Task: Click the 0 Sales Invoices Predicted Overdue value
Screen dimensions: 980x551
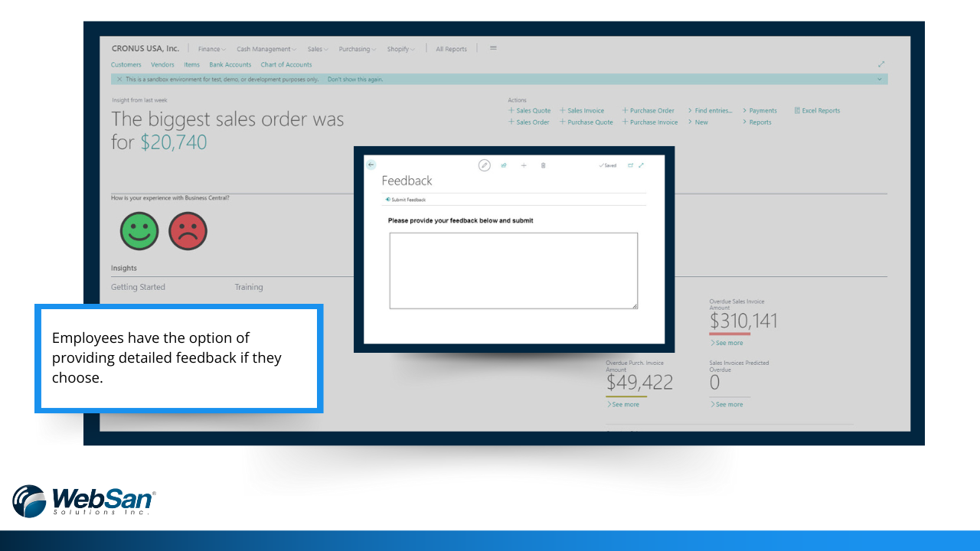Action: (714, 383)
